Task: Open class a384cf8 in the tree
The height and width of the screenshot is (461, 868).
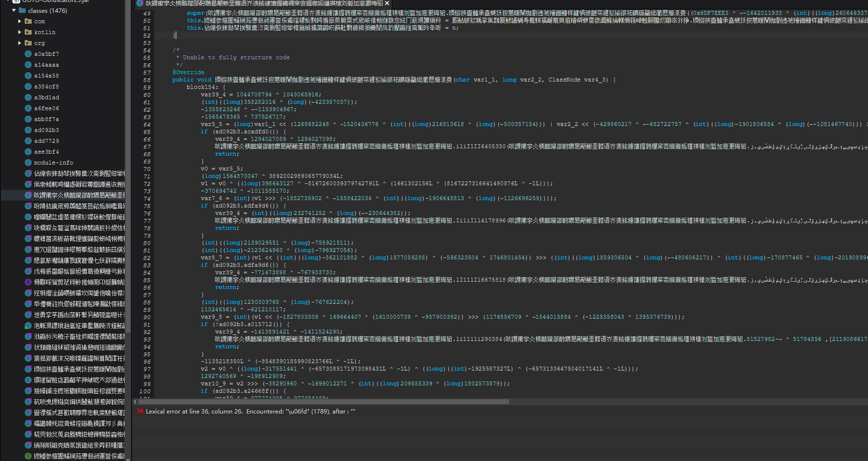Action: pos(46,86)
